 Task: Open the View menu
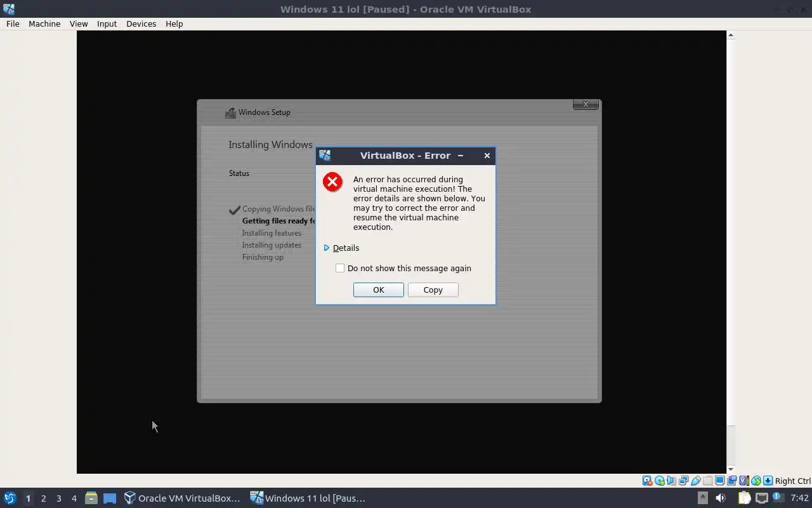[79, 23]
